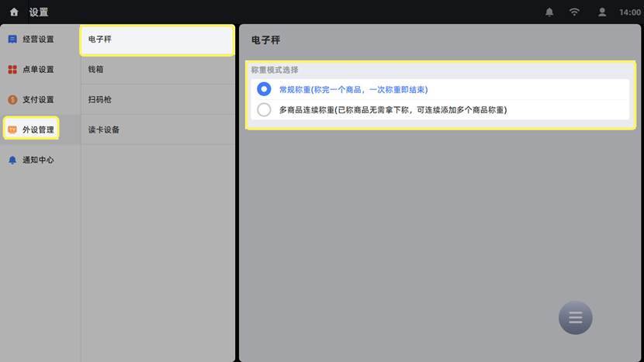Select 常规称重 radio button
The image size is (644, 362).
[264, 89]
